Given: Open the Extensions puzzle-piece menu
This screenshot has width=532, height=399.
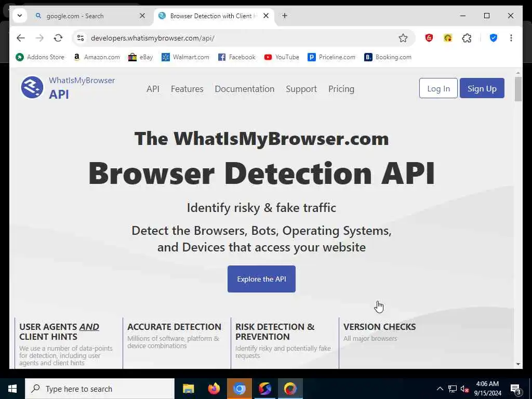Looking at the screenshot, I should click(467, 38).
